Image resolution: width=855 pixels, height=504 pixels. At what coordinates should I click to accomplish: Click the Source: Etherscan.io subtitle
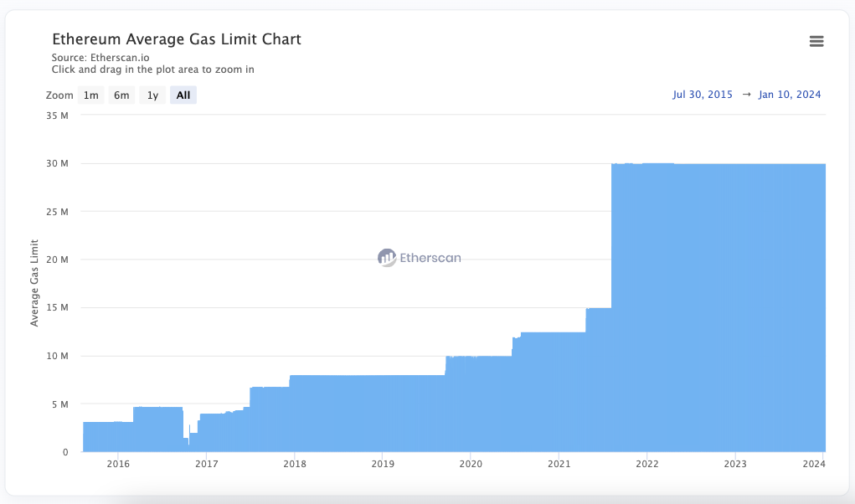pos(100,58)
